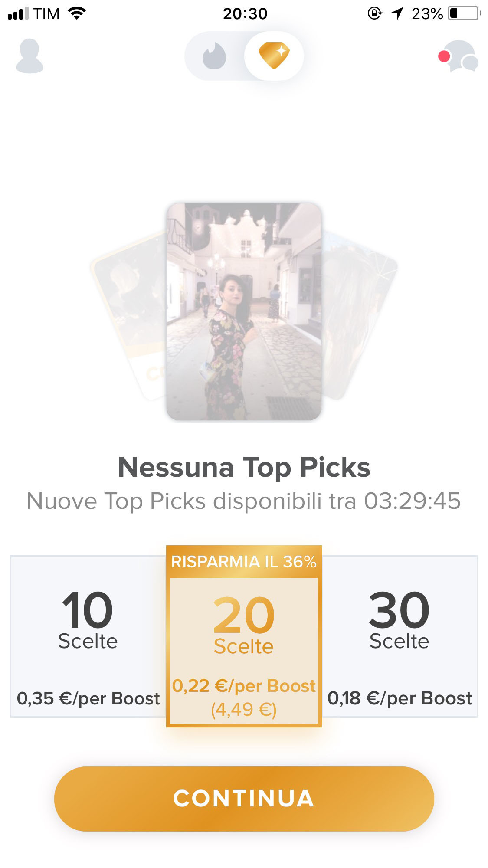Tap the rotation lock status icon
488x868 pixels.
click(x=374, y=13)
